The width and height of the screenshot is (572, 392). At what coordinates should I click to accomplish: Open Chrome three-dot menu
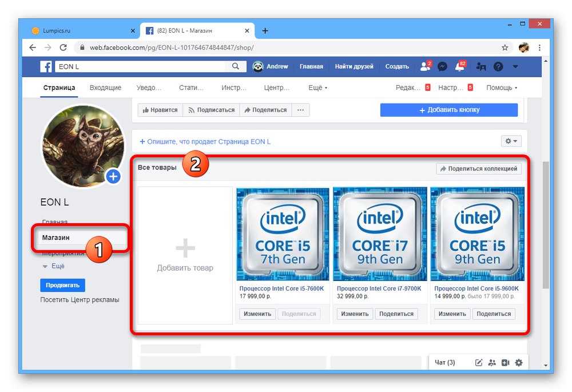click(x=539, y=47)
